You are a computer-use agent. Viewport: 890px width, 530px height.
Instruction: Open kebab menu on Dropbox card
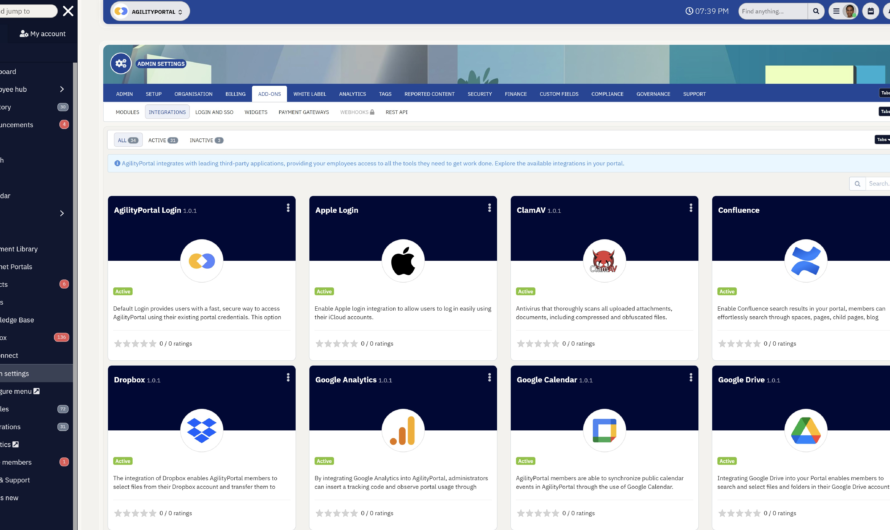tap(288, 377)
